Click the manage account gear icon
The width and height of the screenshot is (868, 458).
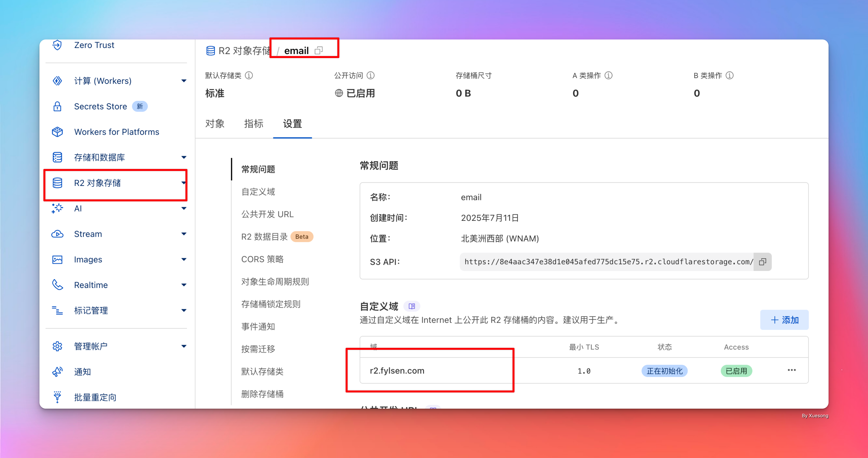pos(57,346)
